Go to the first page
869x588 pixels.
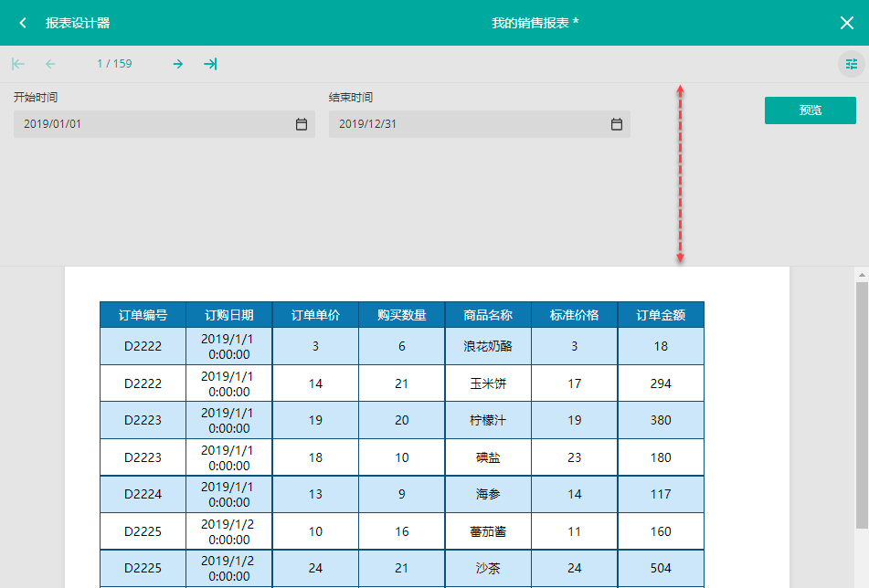click(18, 64)
